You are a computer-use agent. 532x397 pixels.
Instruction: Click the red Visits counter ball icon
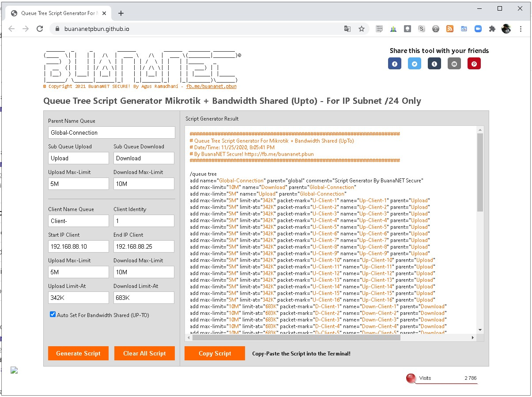(411, 378)
